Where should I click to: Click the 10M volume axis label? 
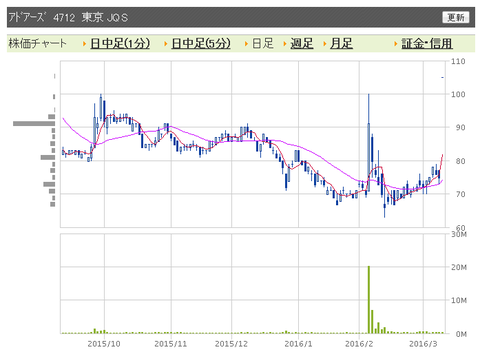(459, 300)
